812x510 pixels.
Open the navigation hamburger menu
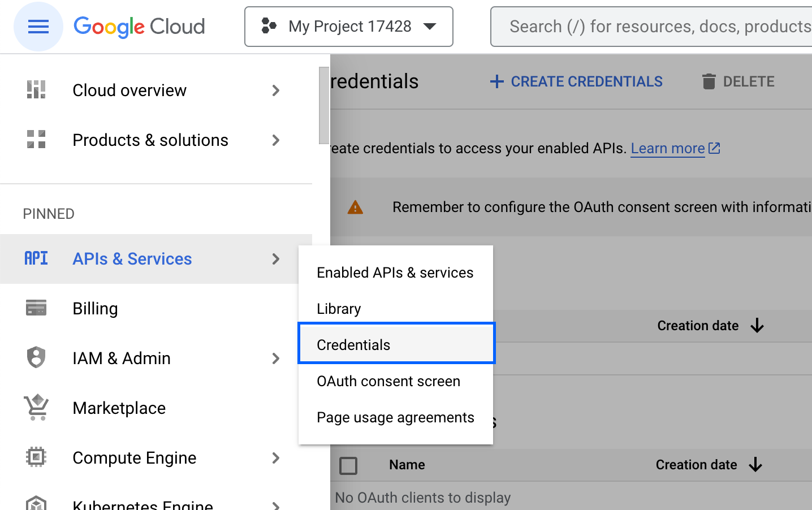pos(38,26)
